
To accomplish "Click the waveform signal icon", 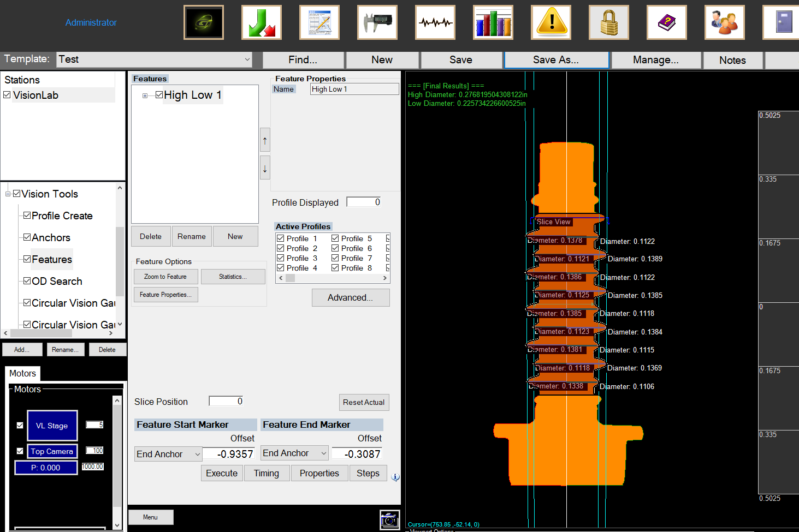I will 435,22.
